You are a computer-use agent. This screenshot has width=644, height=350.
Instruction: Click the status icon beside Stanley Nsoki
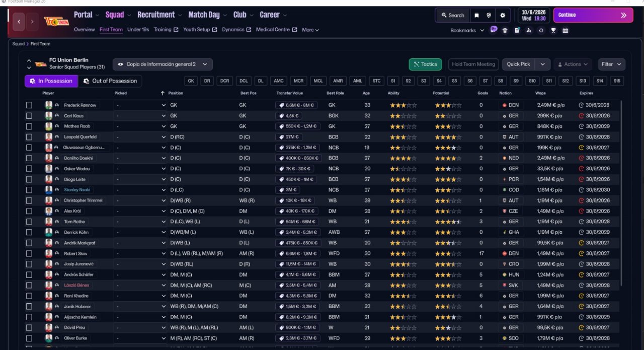click(x=57, y=190)
